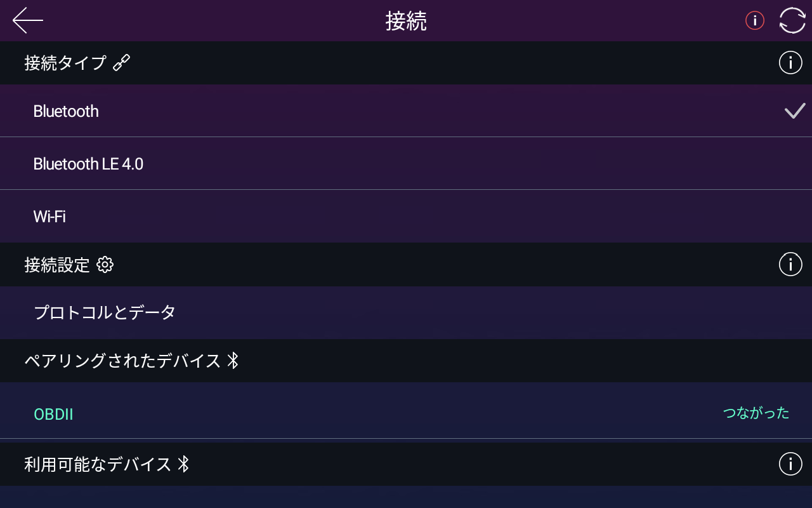Click Bluetooth icon beside 利用可能なデバイス
Image resolution: width=812 pixels, height=508 pixels.
pyautogui.click(x=183, y=464)
